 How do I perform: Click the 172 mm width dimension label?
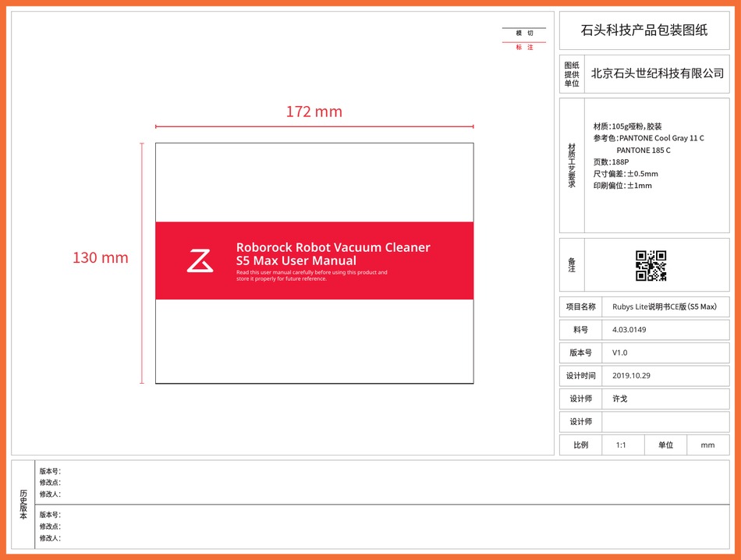click(313, 112)
